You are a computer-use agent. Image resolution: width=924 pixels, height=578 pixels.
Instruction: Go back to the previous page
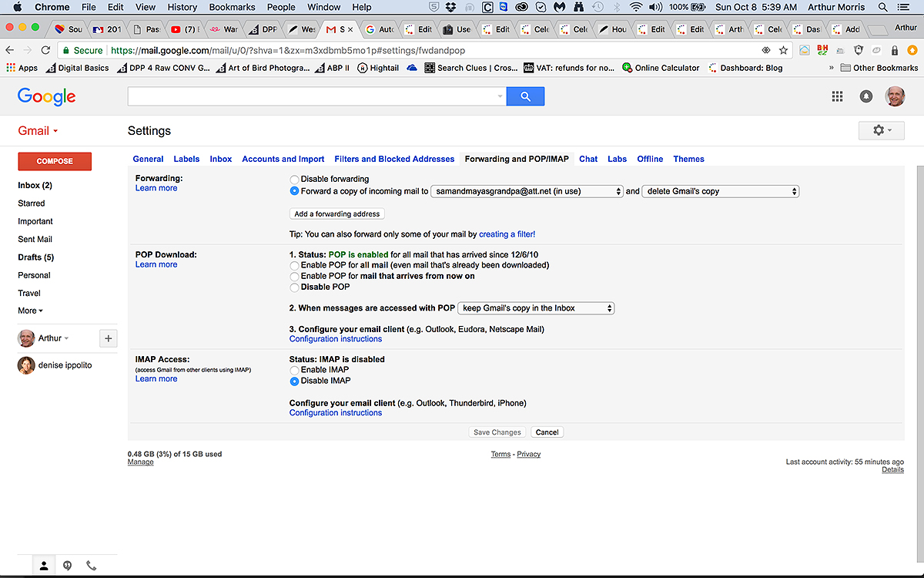point(9,50)
